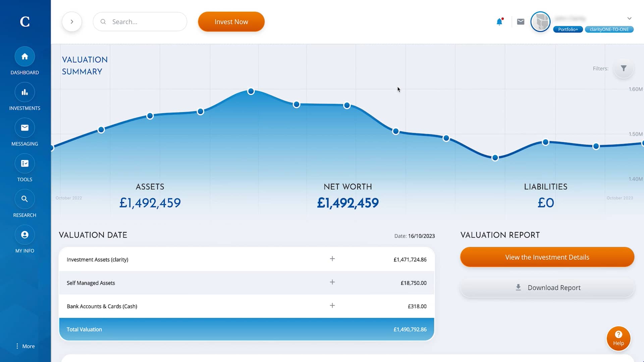
Task: Open the Filters control on the chart
Action: pos(623,68)
